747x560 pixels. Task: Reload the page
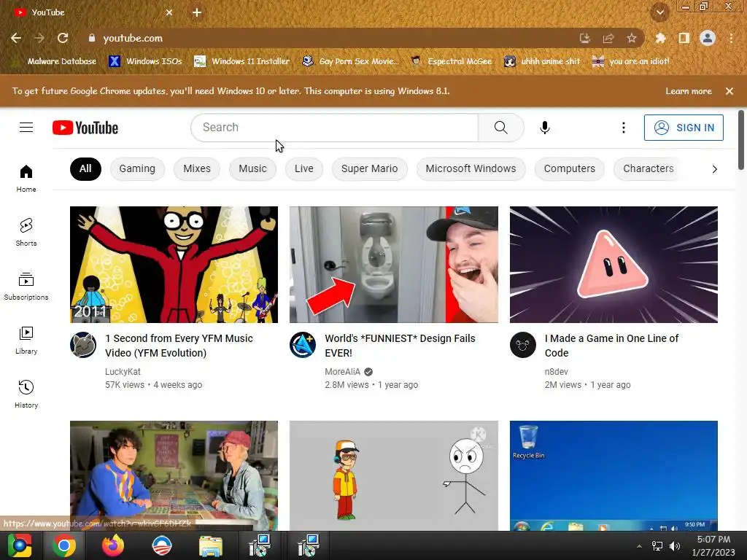point(63,38)
